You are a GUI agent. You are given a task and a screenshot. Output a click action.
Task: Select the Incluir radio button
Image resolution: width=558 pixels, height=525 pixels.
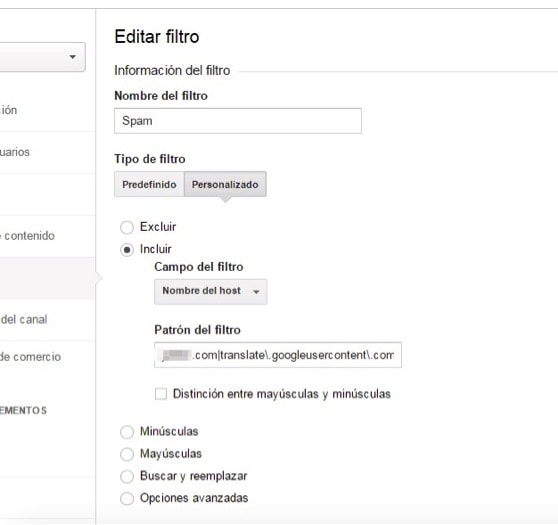click(127, 250)
